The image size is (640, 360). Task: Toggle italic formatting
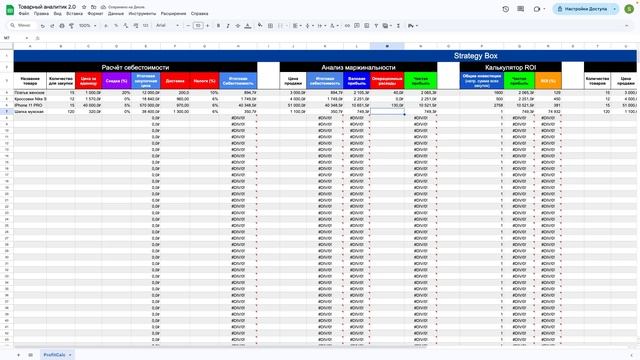pyautogui.click(x=228, y=26)
